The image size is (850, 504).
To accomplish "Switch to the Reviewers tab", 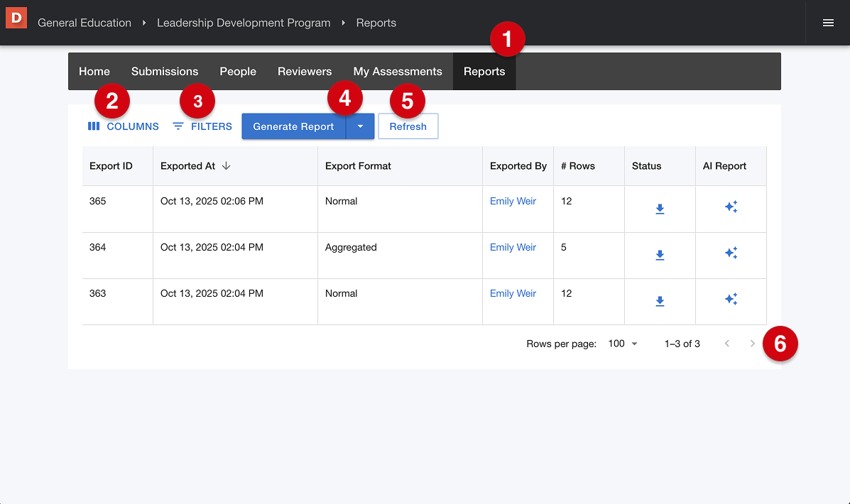I will (x=305, y=72).
